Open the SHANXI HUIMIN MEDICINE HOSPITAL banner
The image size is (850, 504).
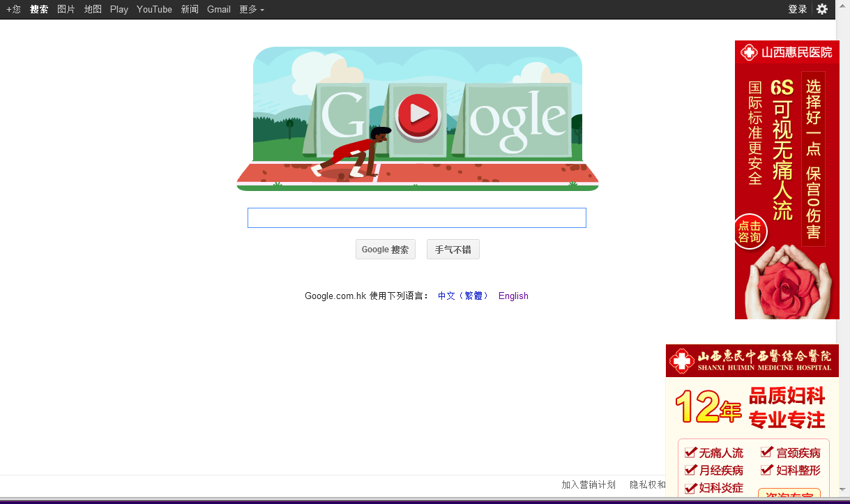(x=752, y=360)
